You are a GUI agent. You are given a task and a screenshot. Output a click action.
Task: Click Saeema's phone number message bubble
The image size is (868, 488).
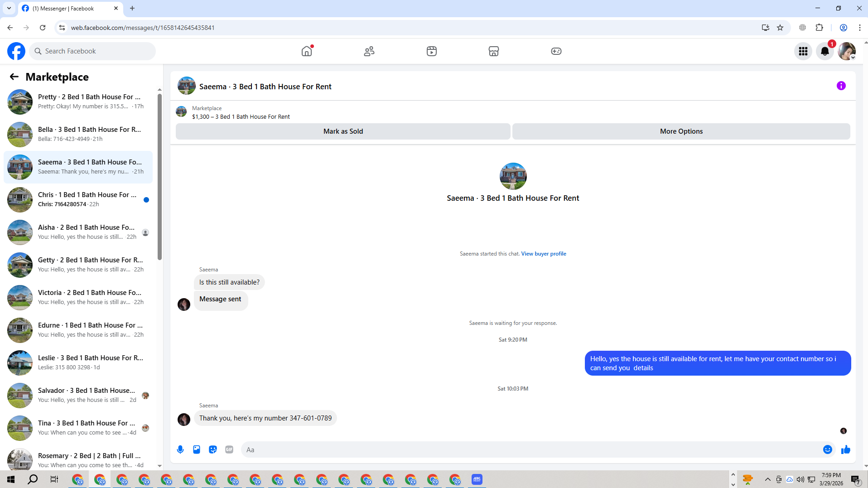pos(265,418)
